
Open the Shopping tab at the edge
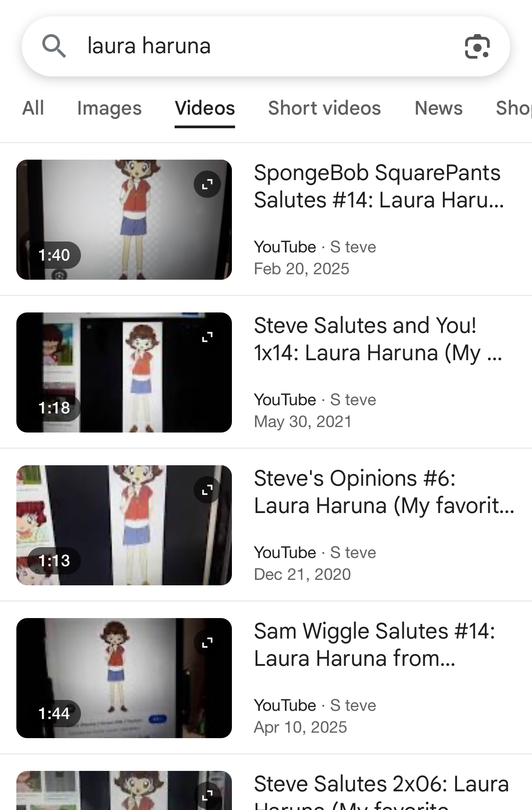[514, 108]
